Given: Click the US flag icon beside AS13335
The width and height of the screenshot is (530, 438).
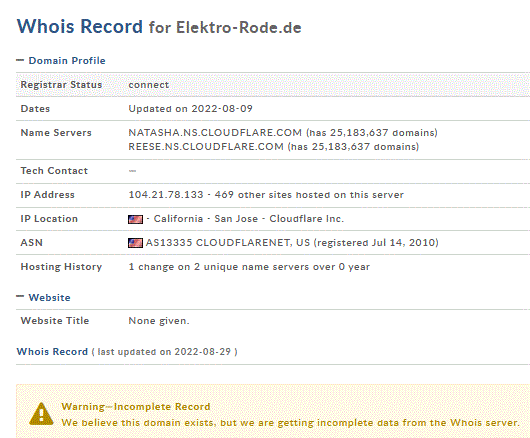Looking at the screenshot, I should coord(135,243).
